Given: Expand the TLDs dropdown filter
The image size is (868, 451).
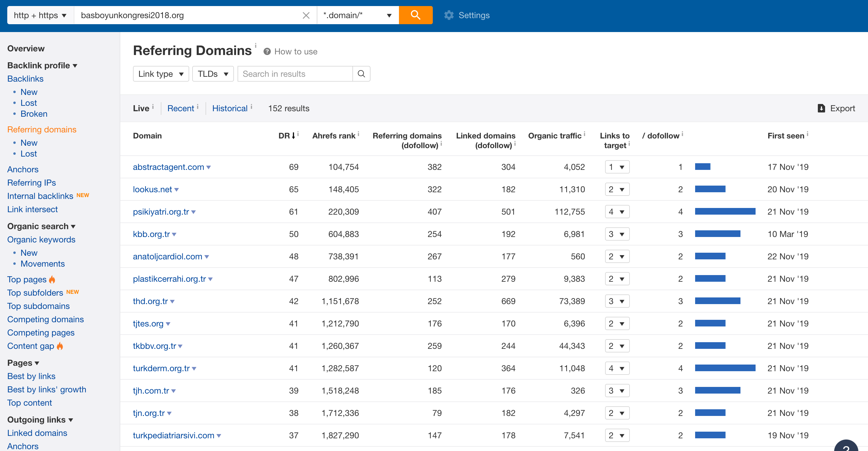Looking at the screenshot, I should 212,74.
